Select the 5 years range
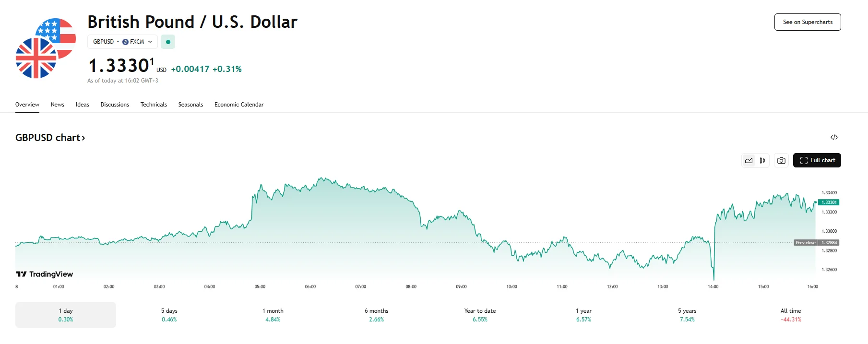The width and height of the screenshot is (868, 344). click(x=687, y=315)
